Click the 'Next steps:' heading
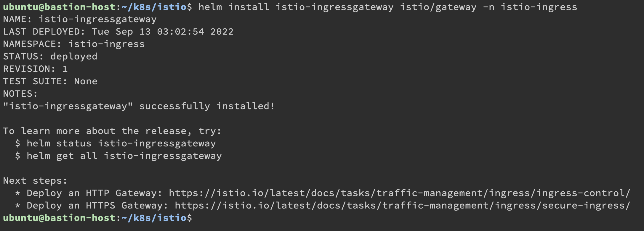 pos(35,181)
